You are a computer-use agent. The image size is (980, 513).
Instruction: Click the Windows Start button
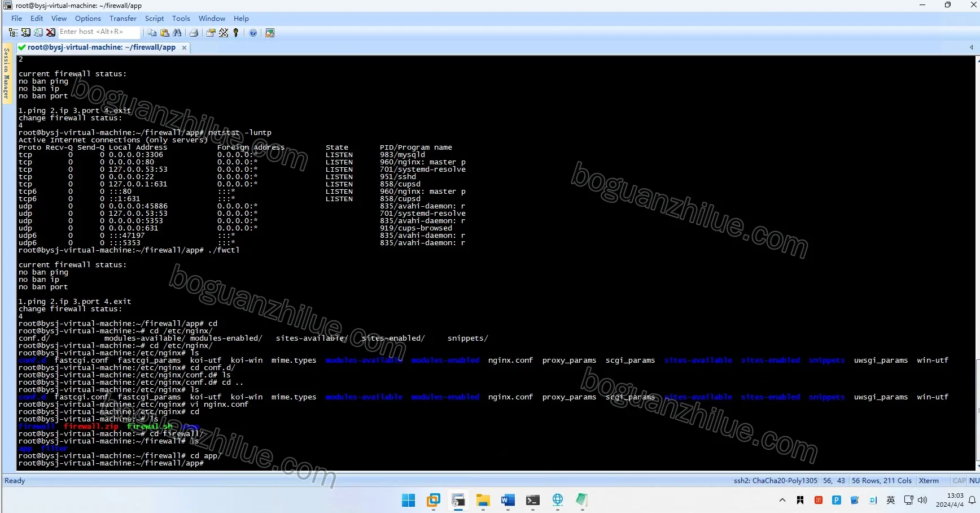click(x=408, y=500)
